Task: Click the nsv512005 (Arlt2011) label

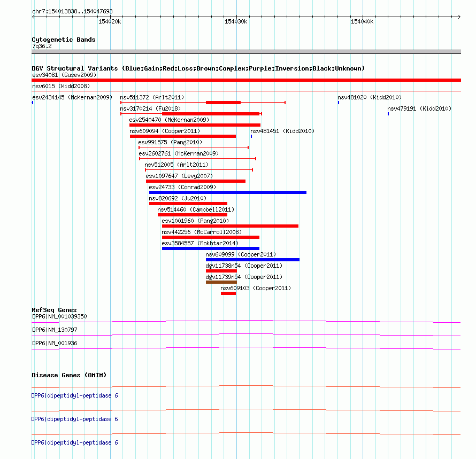Action: click(176, 165)
